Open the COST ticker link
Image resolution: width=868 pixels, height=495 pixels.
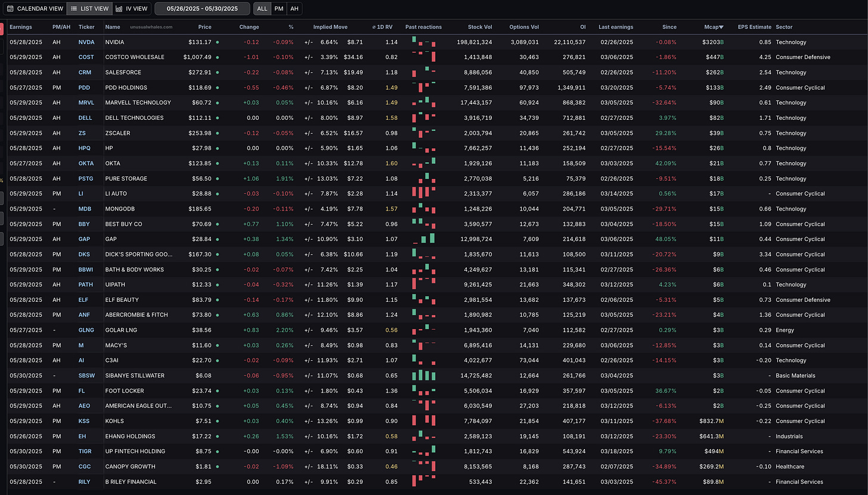point(86,57)
